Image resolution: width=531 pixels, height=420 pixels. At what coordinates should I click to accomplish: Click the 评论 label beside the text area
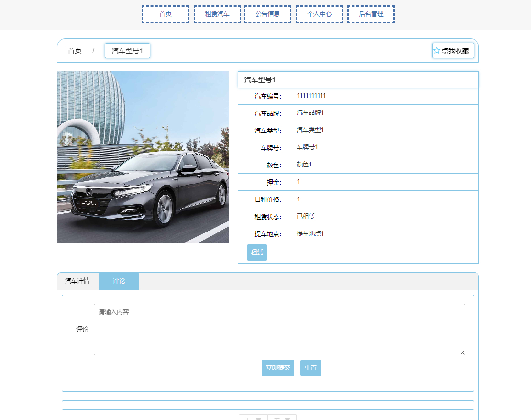82,329
